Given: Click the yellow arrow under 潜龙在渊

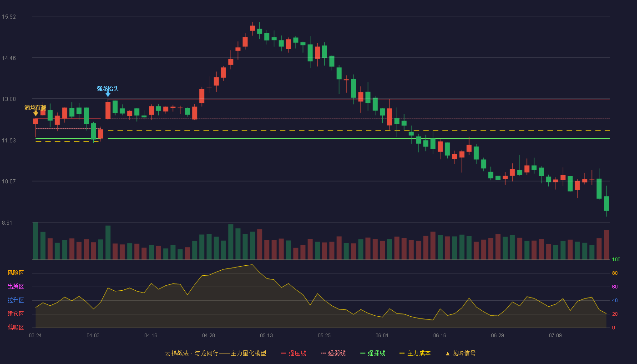Looking at the screenshot, I should 35,113.
